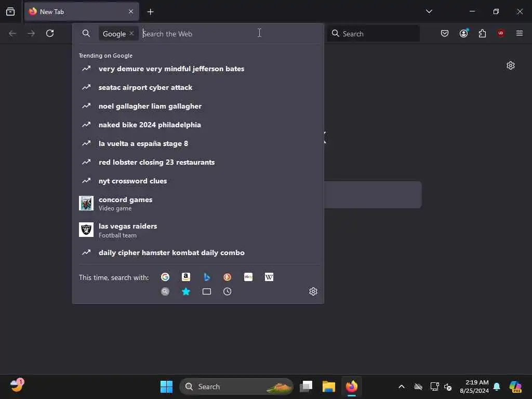Search with DuckDuckGo one-off engine icon
532x399 pixels.
click(228, 277)
